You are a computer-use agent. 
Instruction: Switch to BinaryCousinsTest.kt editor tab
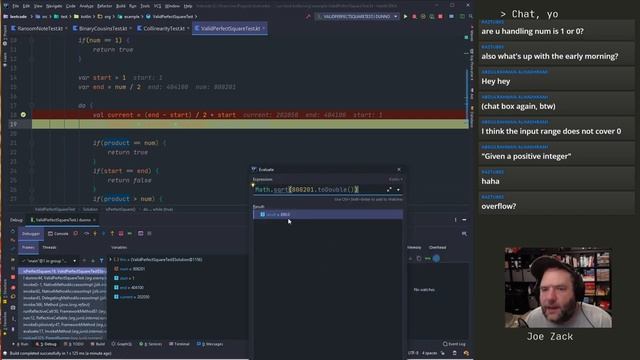click(102, 29)
